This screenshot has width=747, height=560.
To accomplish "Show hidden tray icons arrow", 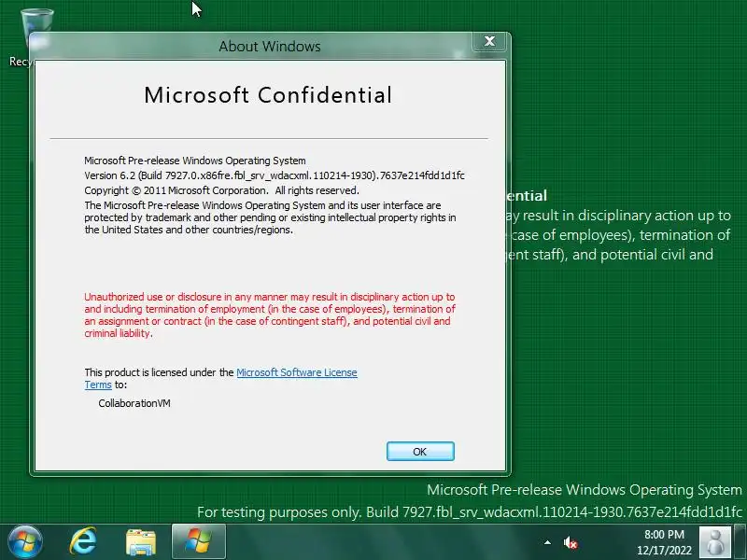I will (x=547, y=542).
